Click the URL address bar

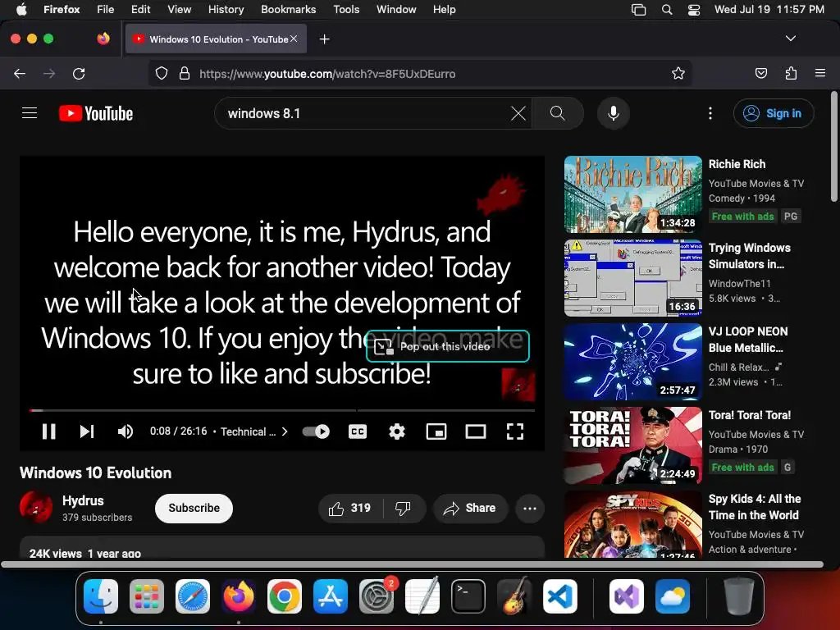[x=419, y=73]
